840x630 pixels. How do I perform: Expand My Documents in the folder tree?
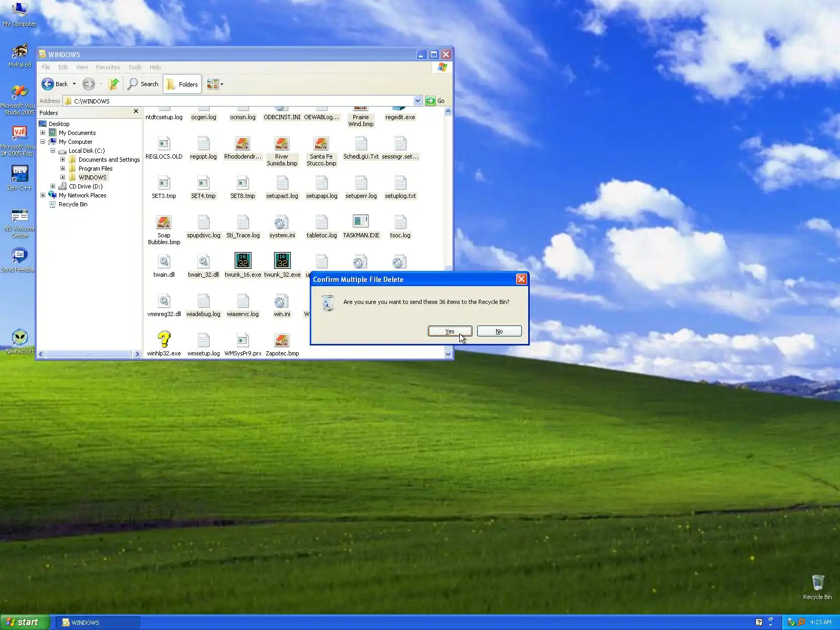coord(43,133)
